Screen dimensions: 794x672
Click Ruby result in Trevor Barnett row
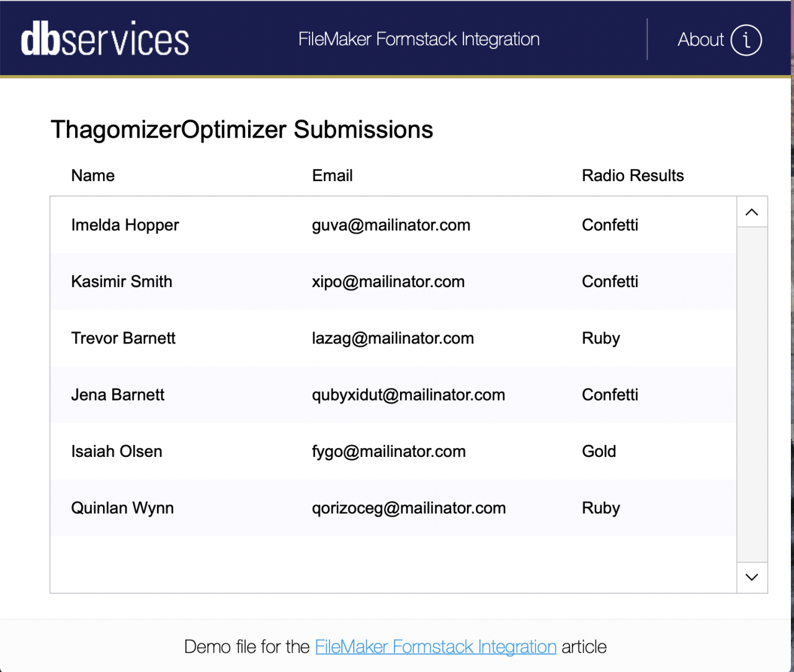click(600, 338)
